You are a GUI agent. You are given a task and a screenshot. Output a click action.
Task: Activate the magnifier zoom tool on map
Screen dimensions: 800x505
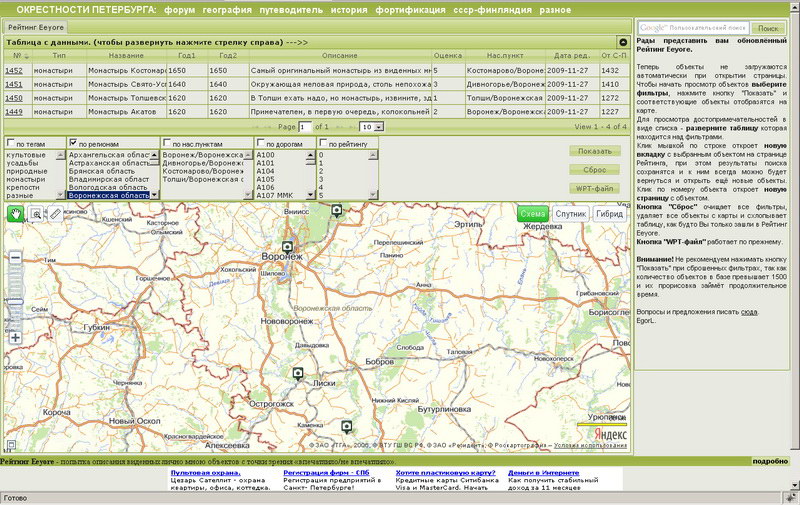(x=36, y=213)
